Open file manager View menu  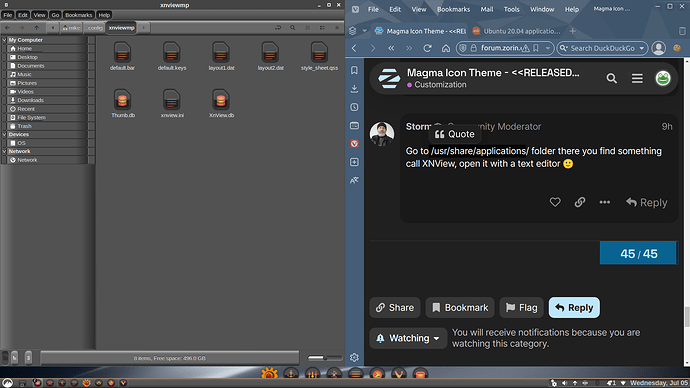(x=39, y=15)
